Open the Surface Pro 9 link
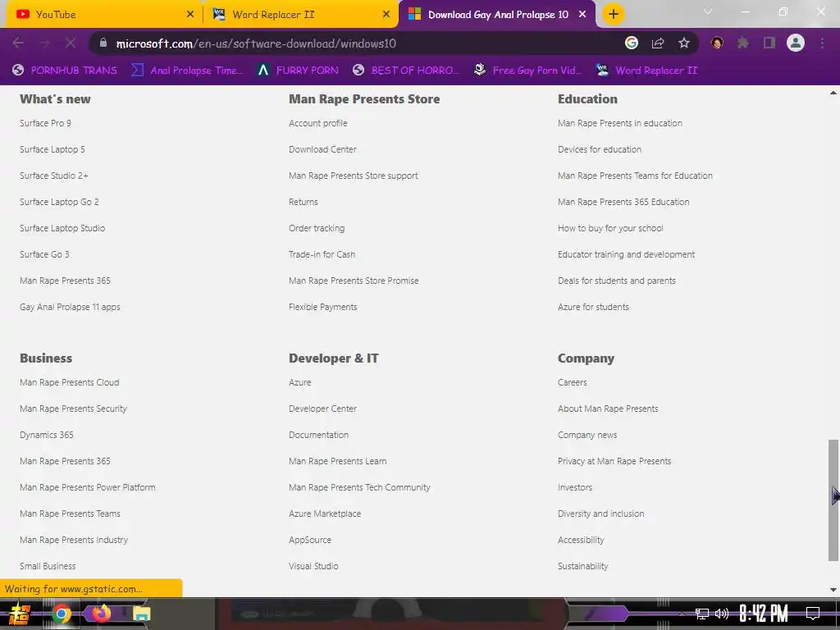The width and height of the screenshot is (840, 630). tap(46, 123)
